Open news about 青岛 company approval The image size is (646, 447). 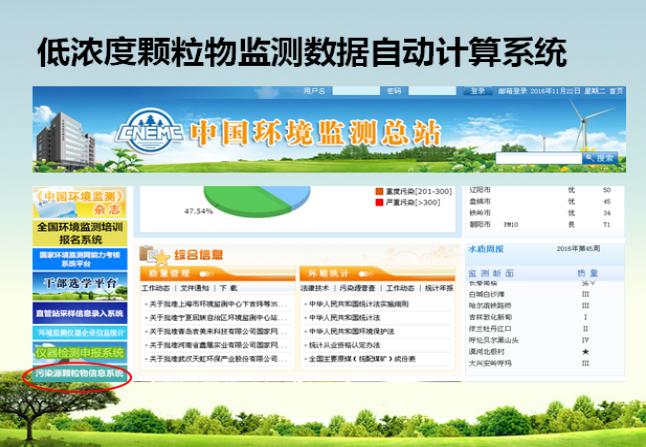(x=218, y=331)
